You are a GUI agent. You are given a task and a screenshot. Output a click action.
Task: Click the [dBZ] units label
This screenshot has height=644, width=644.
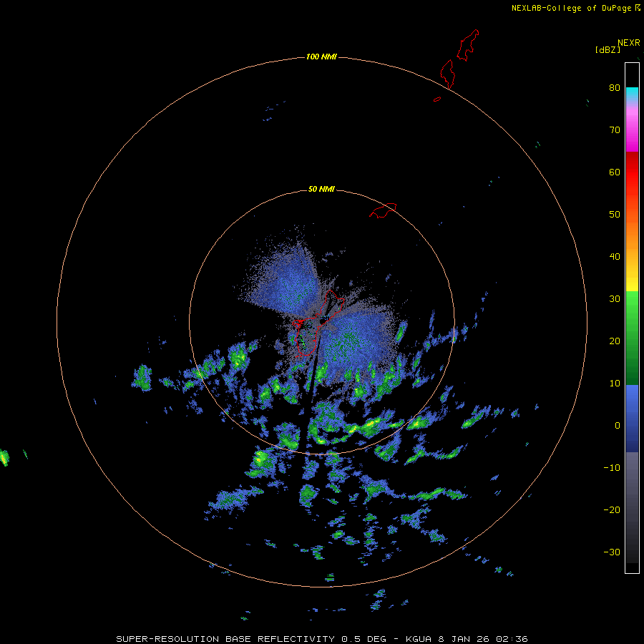pyautogui.click(x=608, y=49)
